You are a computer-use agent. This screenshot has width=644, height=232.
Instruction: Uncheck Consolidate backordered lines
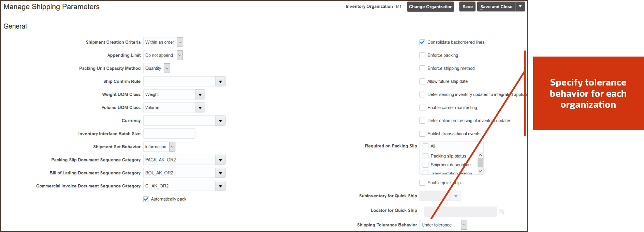click(x=422, y=42)
